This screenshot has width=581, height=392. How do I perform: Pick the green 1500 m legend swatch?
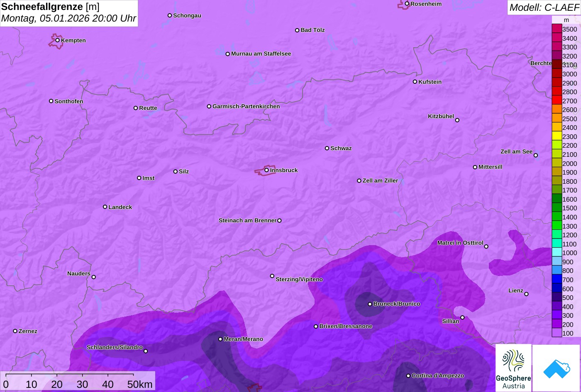(557, 208)
